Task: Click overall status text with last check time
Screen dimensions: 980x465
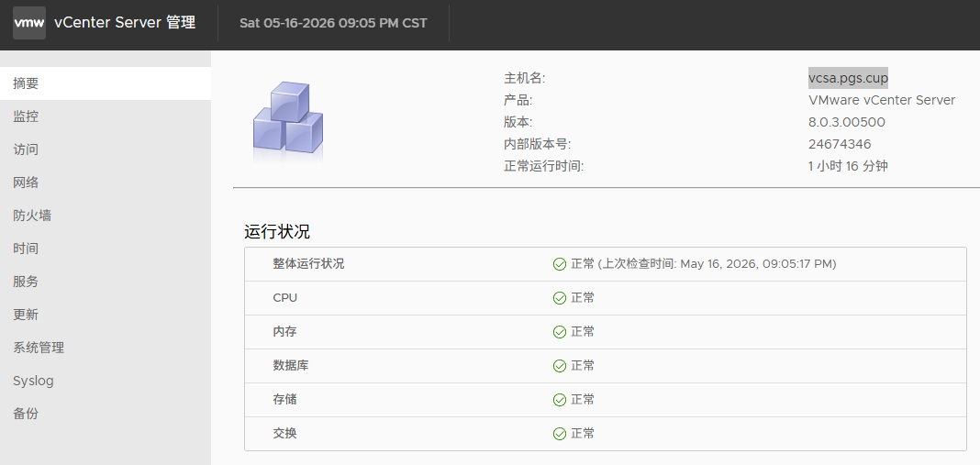Action: tap(704, 264)
